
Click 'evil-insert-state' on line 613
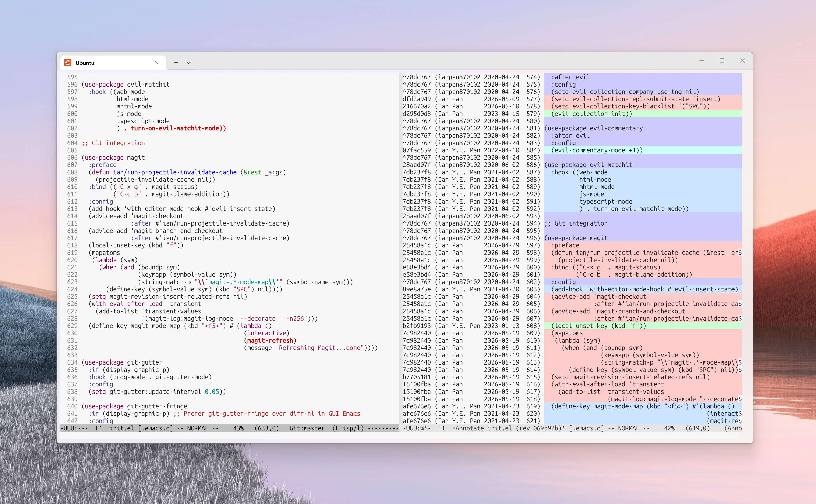(242, 209)
